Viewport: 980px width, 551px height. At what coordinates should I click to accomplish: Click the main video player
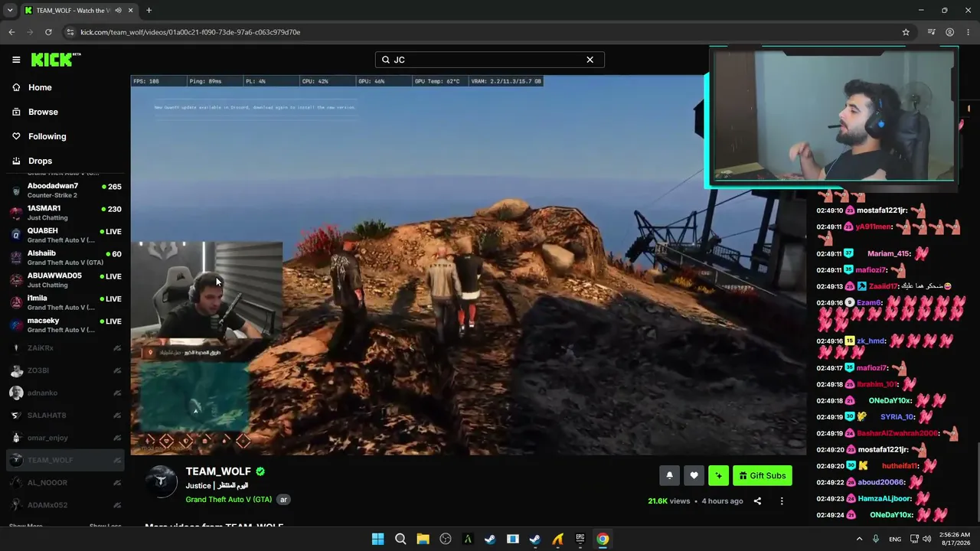pos(468,265)
